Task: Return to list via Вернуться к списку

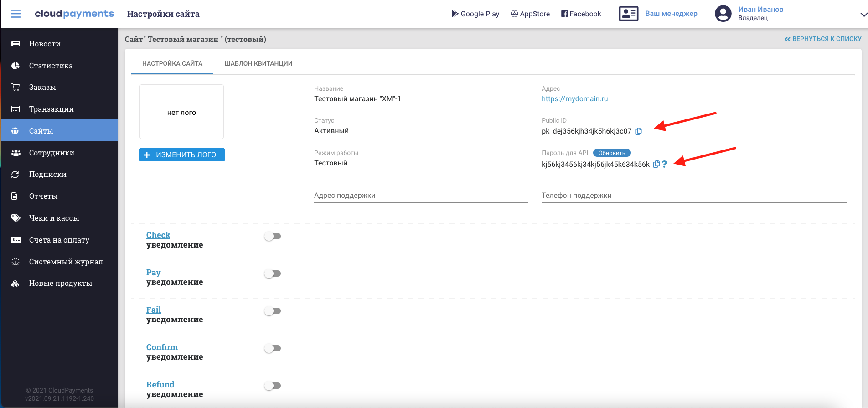Action: 823,39
